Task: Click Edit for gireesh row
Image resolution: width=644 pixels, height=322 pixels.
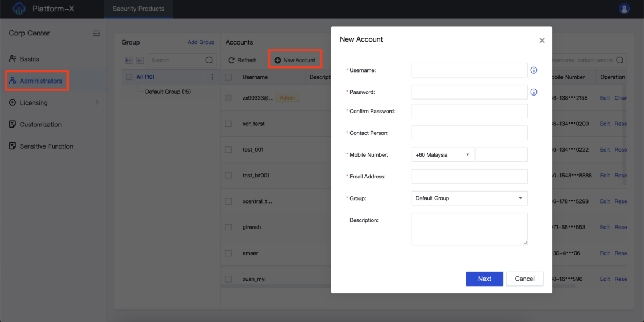Action: click(605, 227)
